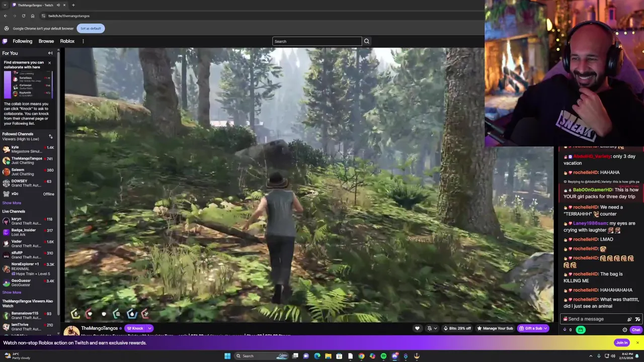Click the Chrome home button
Image resolution: width=644 pixels, height=362 pixels.
[33, 16]
